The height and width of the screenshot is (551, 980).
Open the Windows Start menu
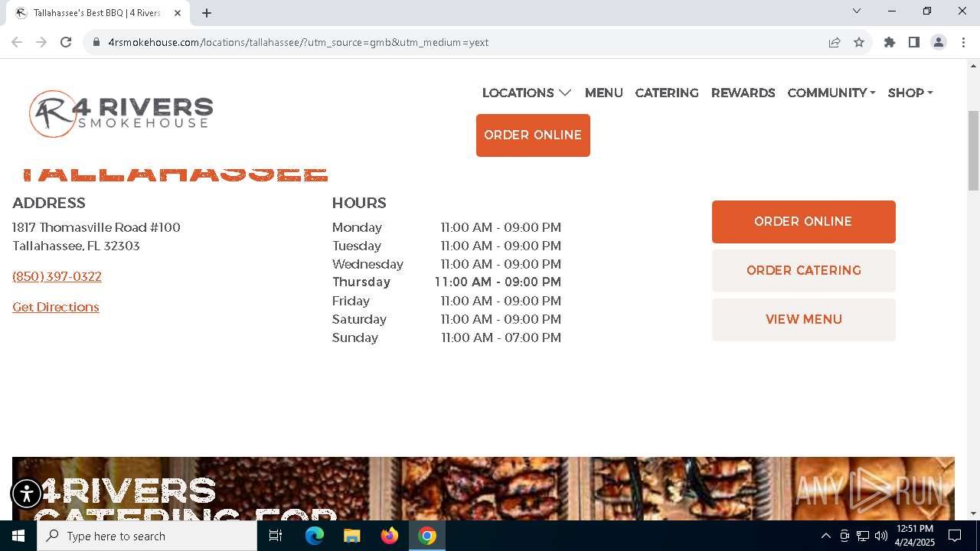pyautogui.click(x=18, y=536)
